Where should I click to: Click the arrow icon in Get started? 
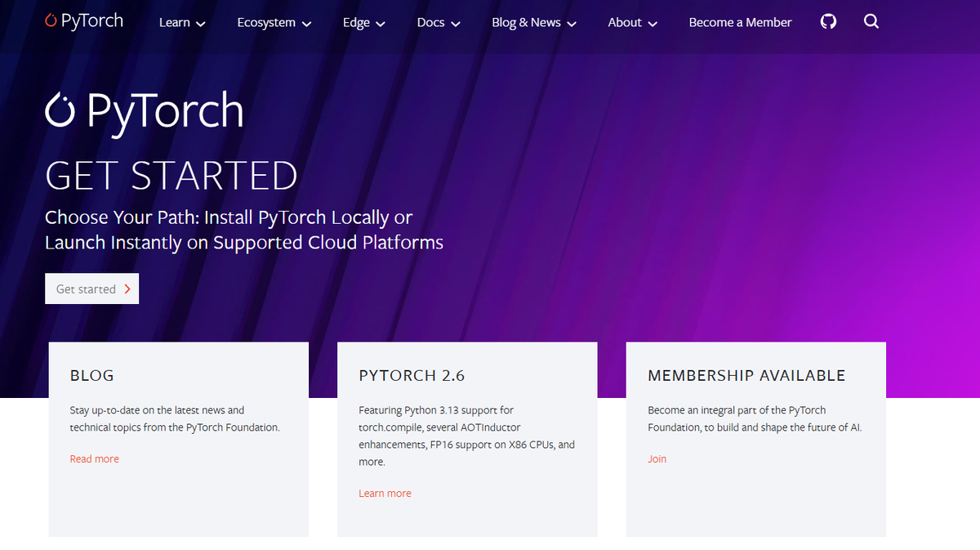(127, 289)
